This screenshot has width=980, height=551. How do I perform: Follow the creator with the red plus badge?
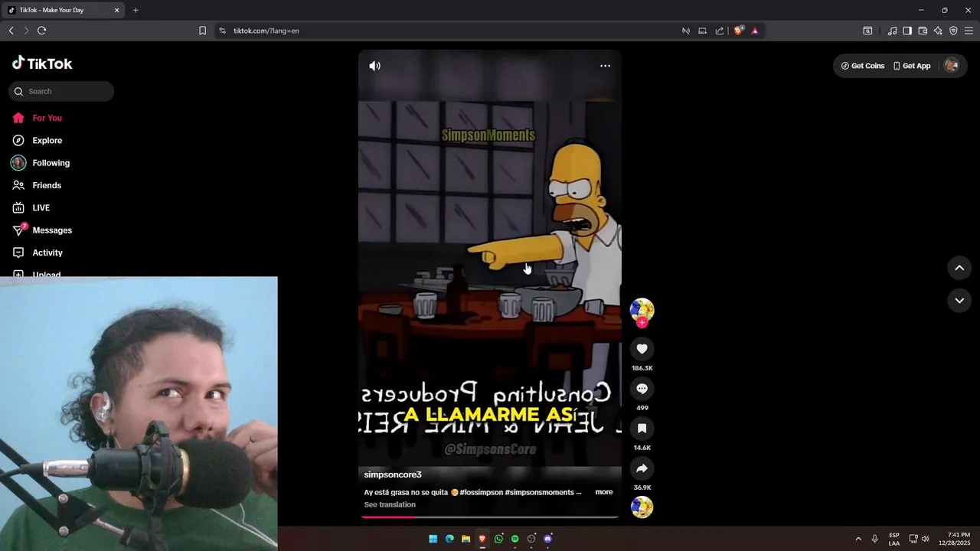point(642,322)
